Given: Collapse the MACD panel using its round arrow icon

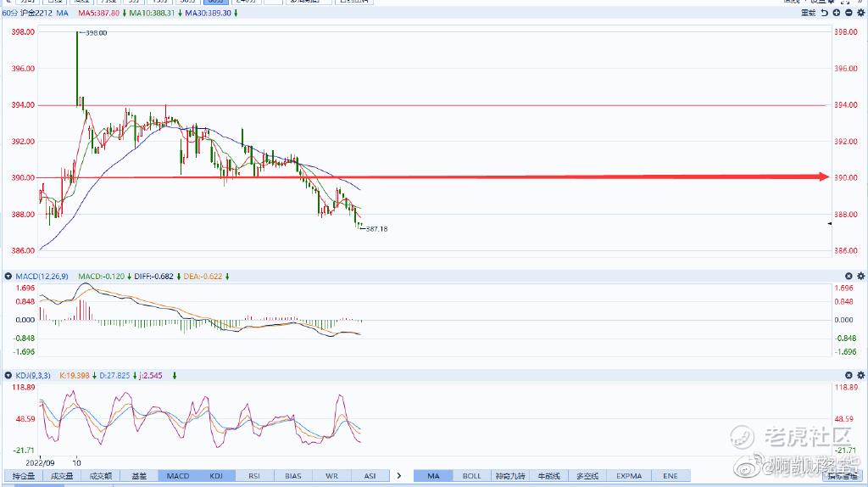Looking at the screenshot, I should [x=8, y=276].
